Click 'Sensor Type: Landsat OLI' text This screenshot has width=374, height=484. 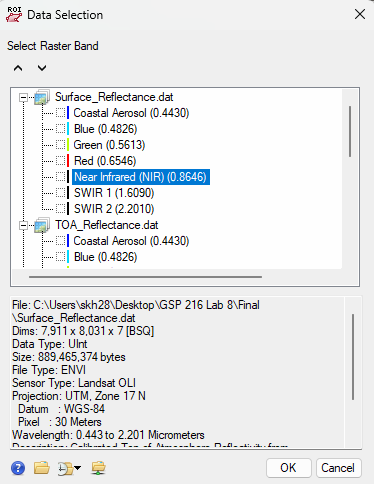coord(74,383)
